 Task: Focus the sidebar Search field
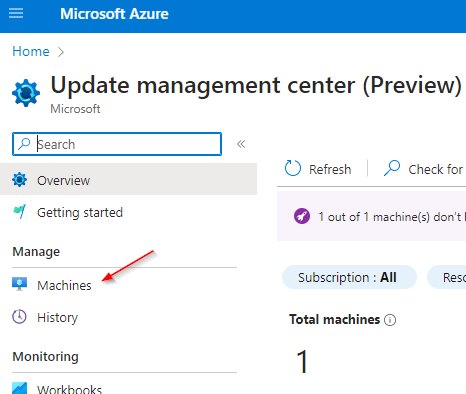(x=117, y=144)
